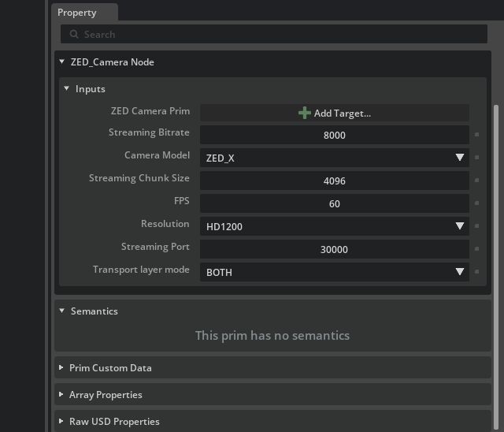The width and height of the screenshot is (504, 432).
Task: Click reset square beside Resolution
Action: pos(476,226)
